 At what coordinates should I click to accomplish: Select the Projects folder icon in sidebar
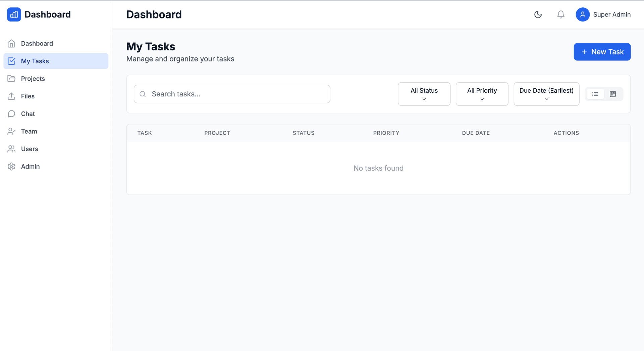[x=12, y=78]
